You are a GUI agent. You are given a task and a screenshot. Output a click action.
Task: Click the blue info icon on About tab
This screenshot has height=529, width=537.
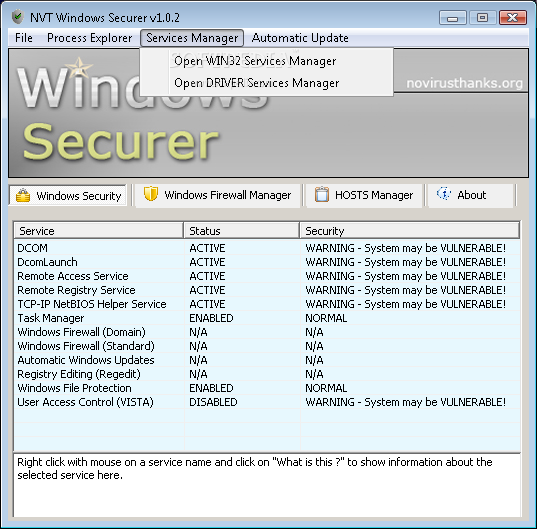click(x=444, y=194)
